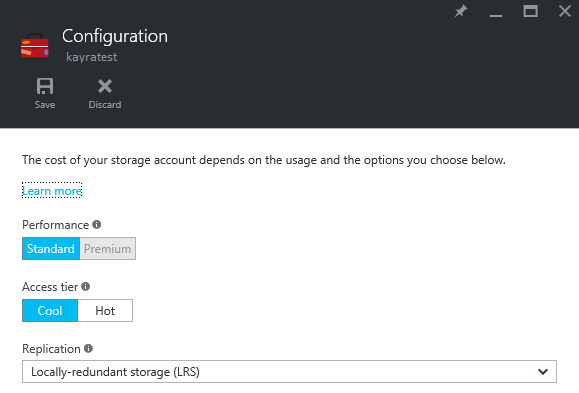The image size is (579, 393).
Task: Pin the Configuration blade
Action: 460,11
